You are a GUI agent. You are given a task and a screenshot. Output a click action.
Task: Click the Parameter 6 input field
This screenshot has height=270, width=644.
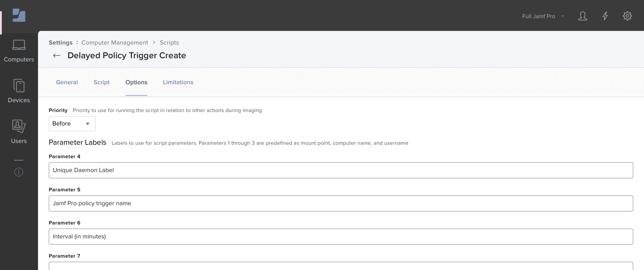point(341,237)
